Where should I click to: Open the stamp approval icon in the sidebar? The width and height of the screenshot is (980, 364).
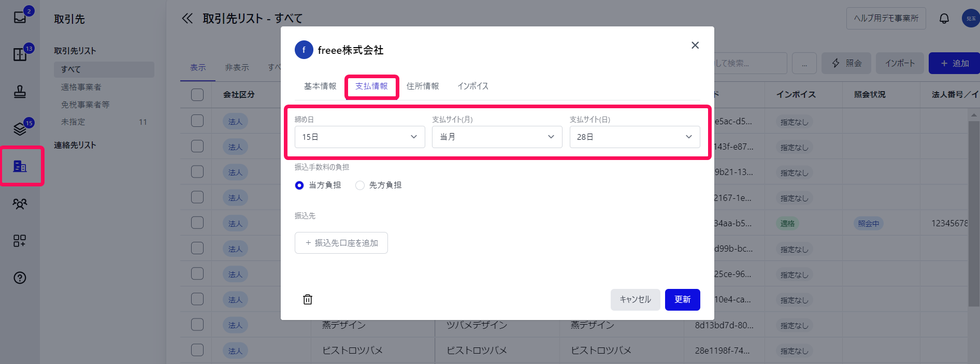tap(20, 92)
